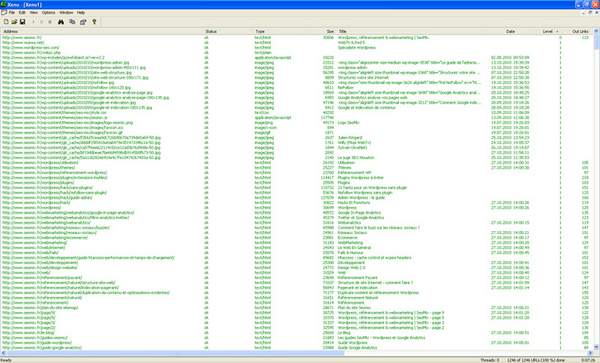Select the row titled "Le Web En Général"

pyautogui.click(x=297, y=247)
